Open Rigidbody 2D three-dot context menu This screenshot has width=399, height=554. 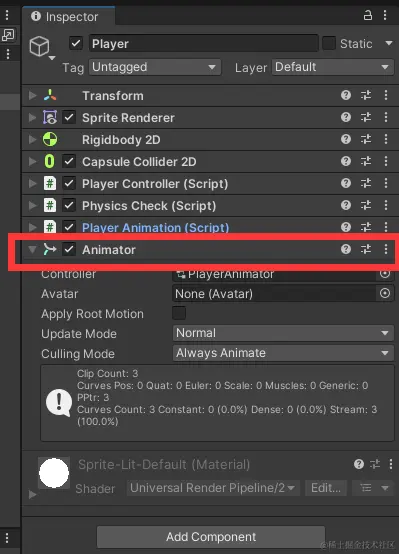(386, 139)
